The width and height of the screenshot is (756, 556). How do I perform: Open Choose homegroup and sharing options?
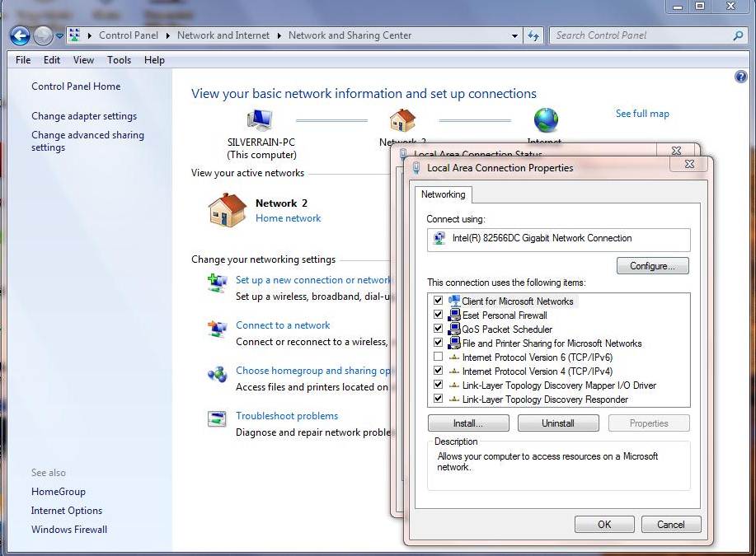pyautogui.click(x=313, y=371)
